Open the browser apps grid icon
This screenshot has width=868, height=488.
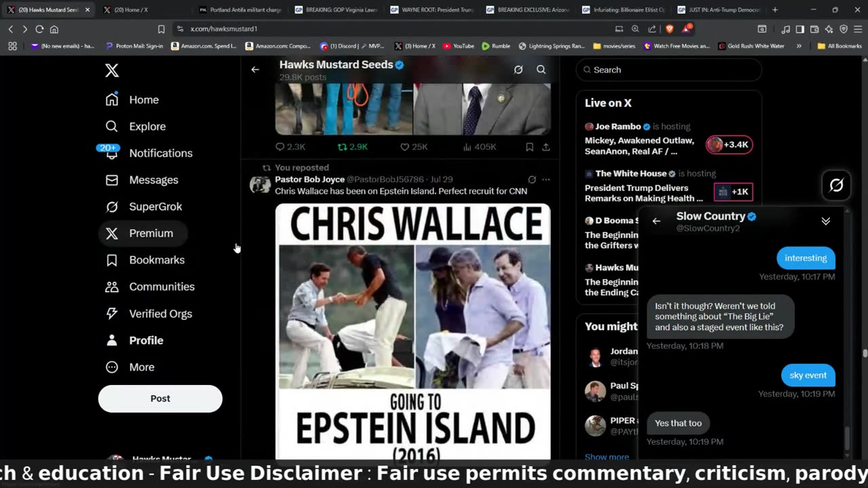[12, 46]
